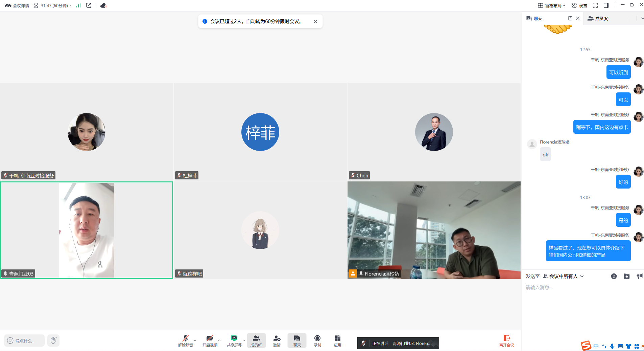Switch to the 成员(6) panel tab
644x351 pixels.
click(x=598, y=19)
